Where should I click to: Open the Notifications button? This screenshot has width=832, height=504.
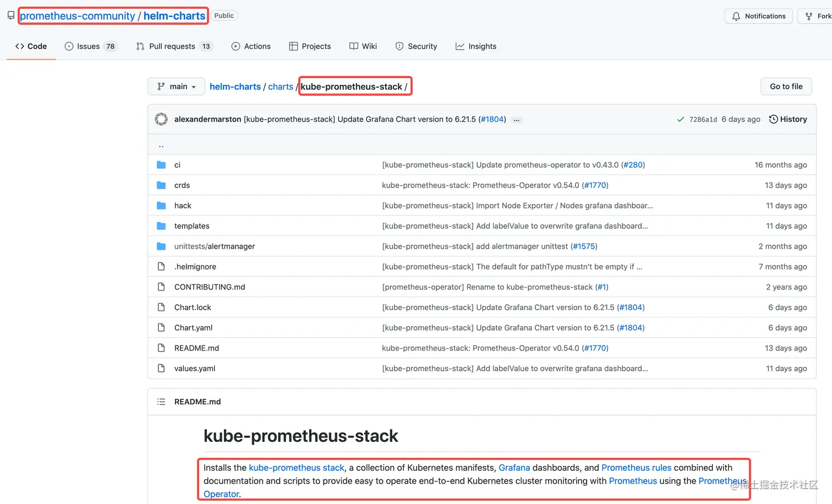(x=758, y=16)
